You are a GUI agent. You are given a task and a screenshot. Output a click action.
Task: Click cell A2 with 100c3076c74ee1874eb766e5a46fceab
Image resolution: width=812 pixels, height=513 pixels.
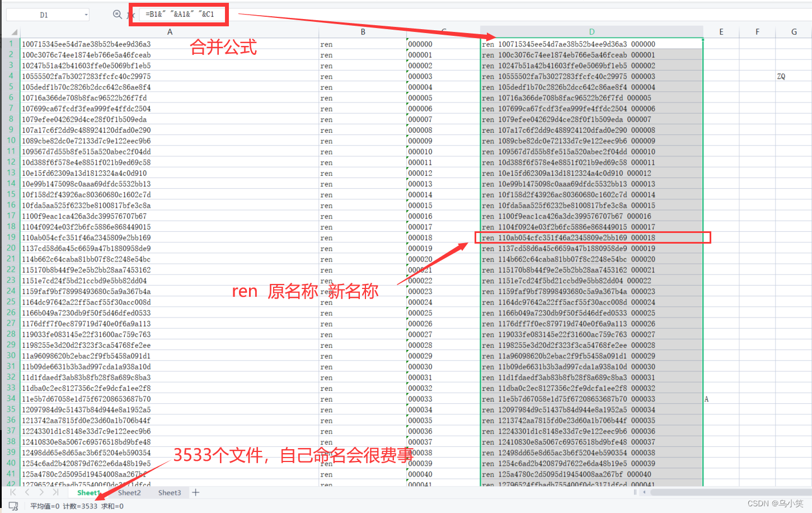pyautogui.click(x=170, y=55)
